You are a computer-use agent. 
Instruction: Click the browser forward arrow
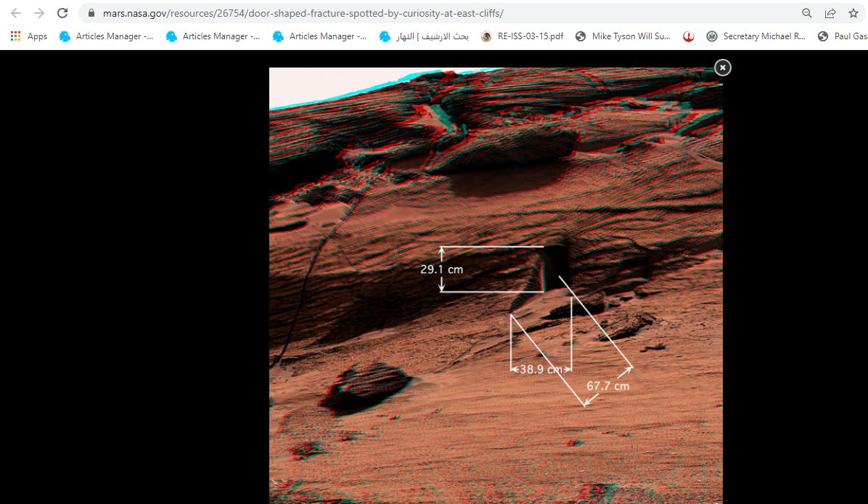point(39,13)
